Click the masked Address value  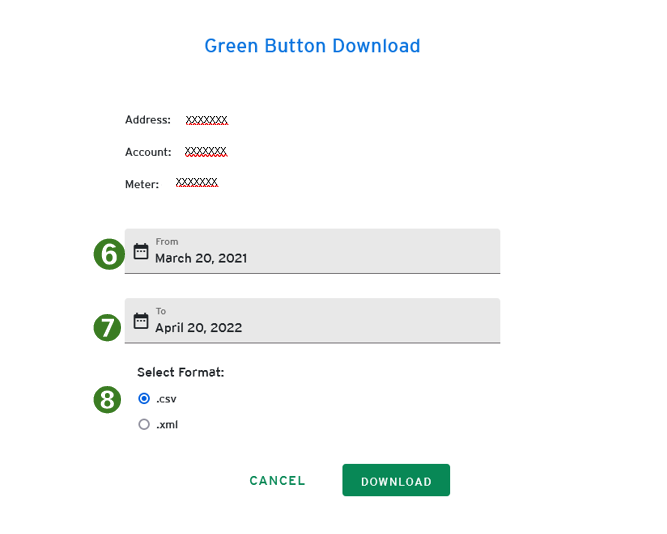(x=207, y=120)
